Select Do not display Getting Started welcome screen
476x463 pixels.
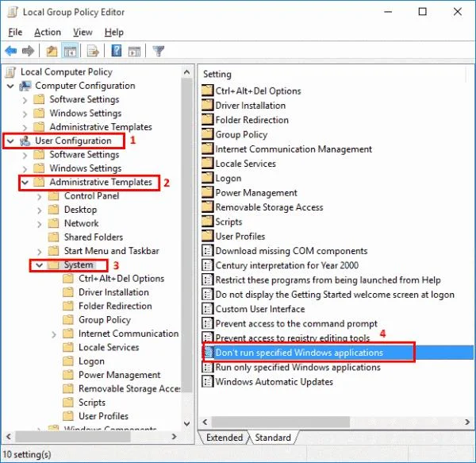(335, 295)
